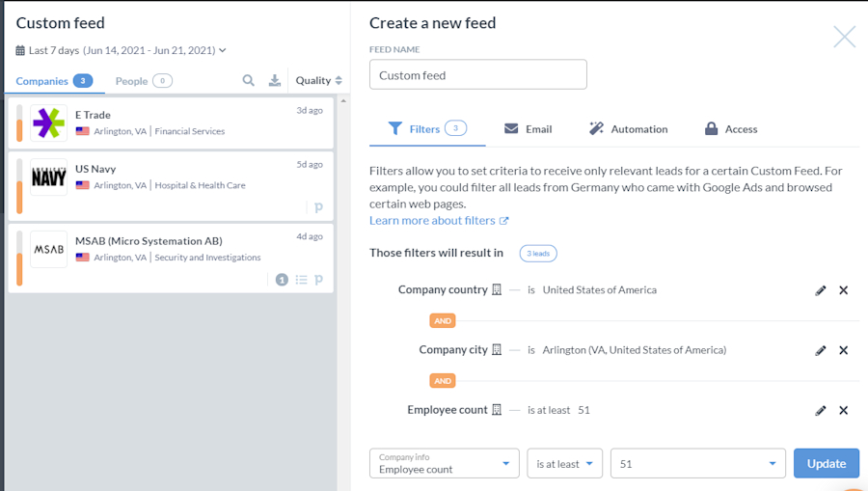
Task: Click the '3d ago' timestamp on E Trade
Action: (310, 110)
